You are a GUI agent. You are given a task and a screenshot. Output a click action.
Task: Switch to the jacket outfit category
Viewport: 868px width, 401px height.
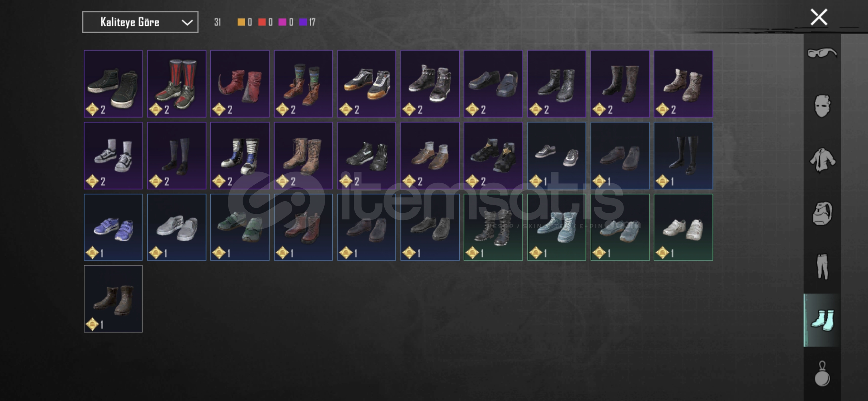(822, 160)
